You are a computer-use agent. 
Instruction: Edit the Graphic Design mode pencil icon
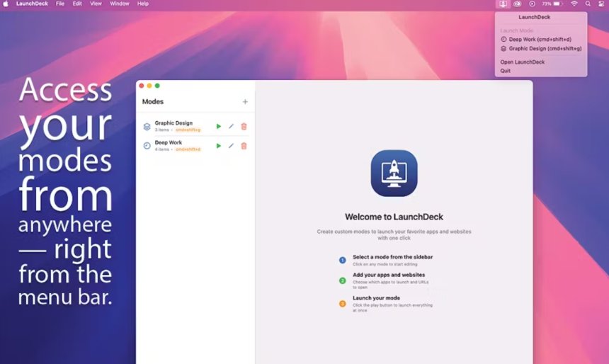click(x=231, y=126)
